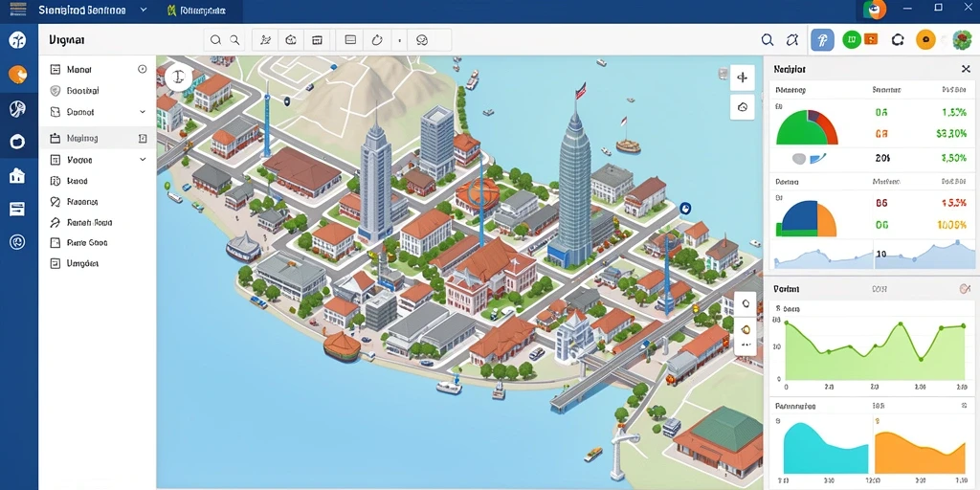Select the blue highlighted tool button near search
This screenshot has width=980, height=490.
point(822,40)
